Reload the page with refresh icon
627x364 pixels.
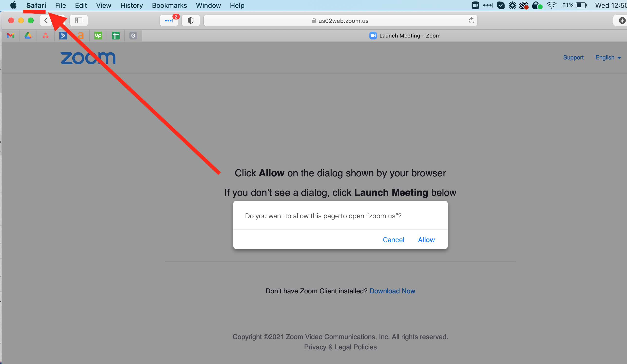pyautogui.click(x=471, y=20)
